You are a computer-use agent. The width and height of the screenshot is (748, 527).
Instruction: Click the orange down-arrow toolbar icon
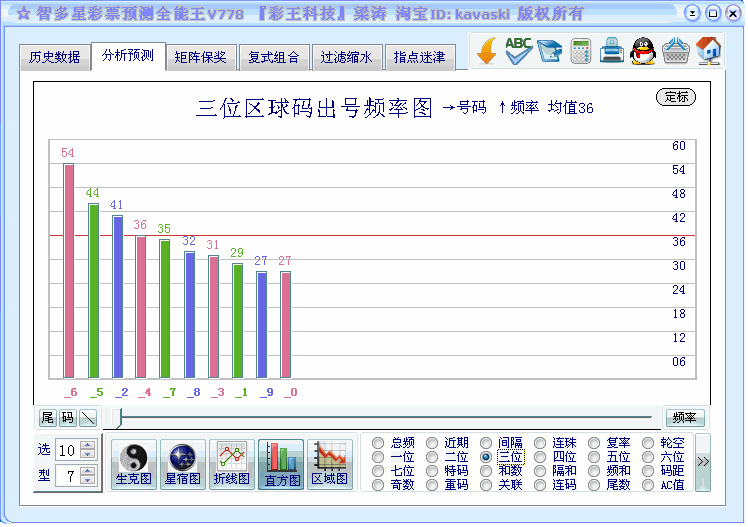[487, 51]
